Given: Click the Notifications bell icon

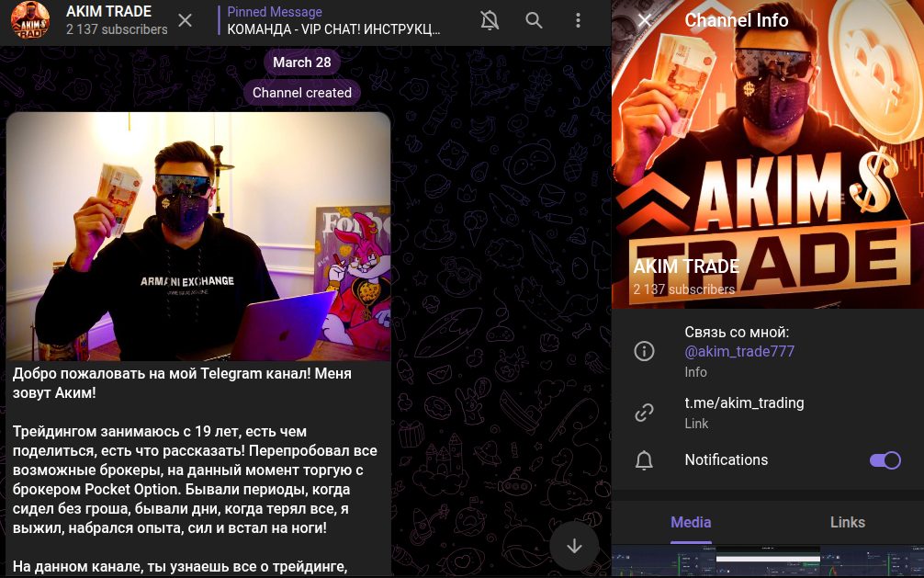Looking at the screenshot, I should tap(645, 460).
